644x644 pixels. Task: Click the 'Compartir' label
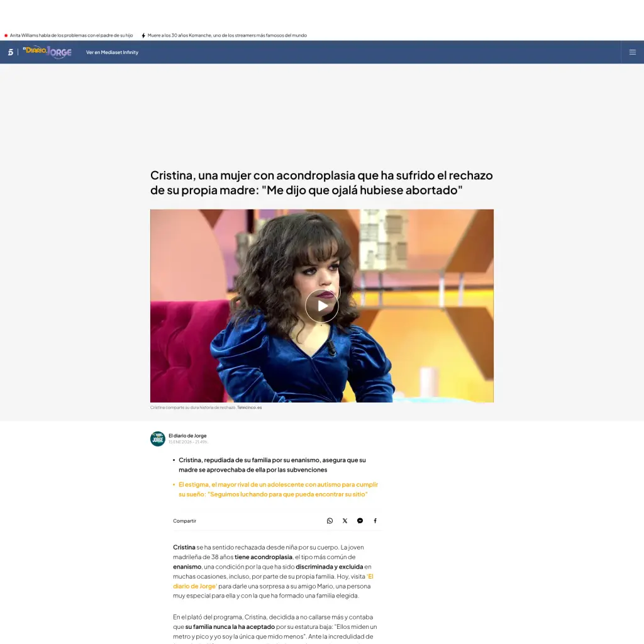coord(184,521)
